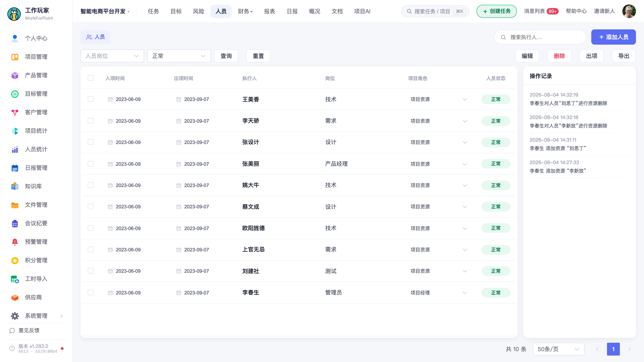The image size is (644, 362).
Task: Open 人员统计 bar chart icon
Action: (15, 149)
